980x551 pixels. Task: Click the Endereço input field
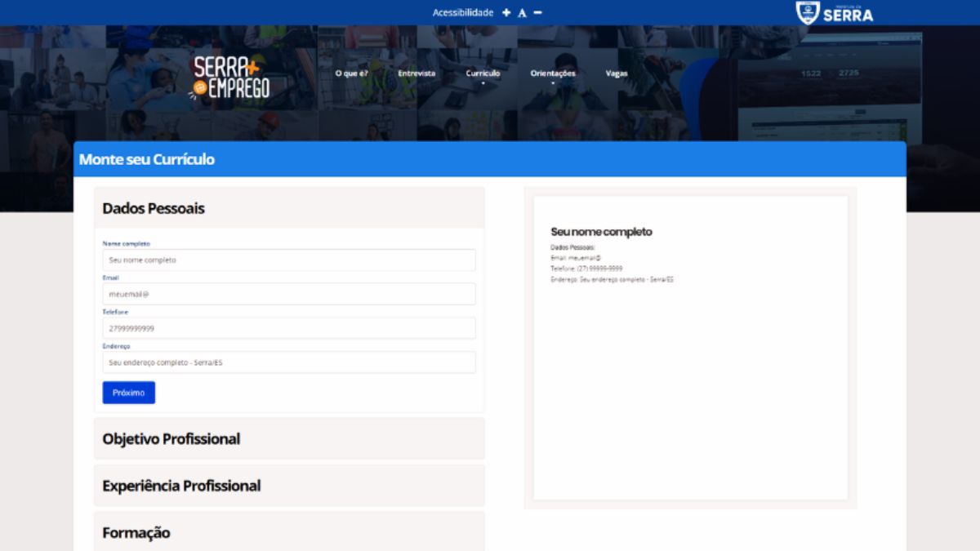tap(289, 362)
